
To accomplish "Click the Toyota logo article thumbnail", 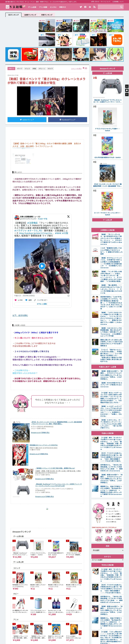I will coord(95,250).
